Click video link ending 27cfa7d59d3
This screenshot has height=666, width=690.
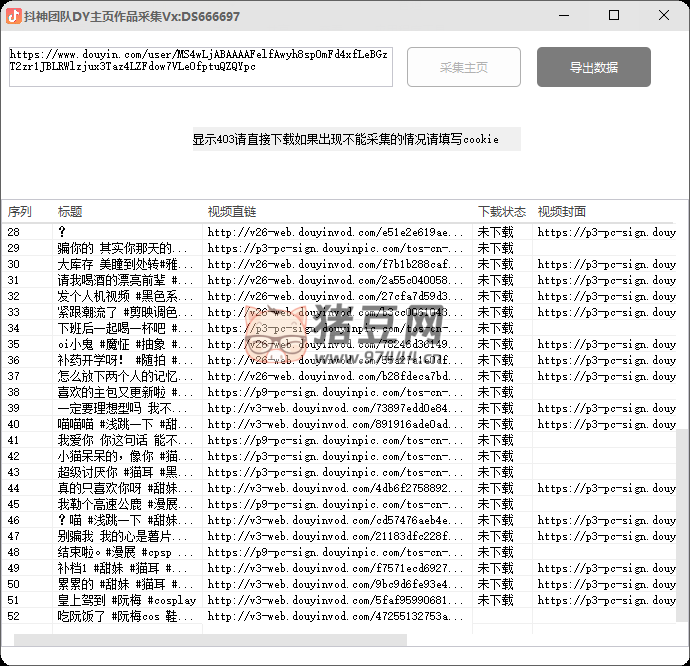[335, 296]
